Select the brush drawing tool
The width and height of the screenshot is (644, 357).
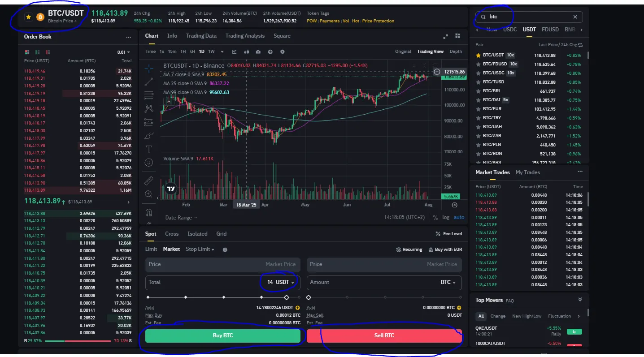149,135
